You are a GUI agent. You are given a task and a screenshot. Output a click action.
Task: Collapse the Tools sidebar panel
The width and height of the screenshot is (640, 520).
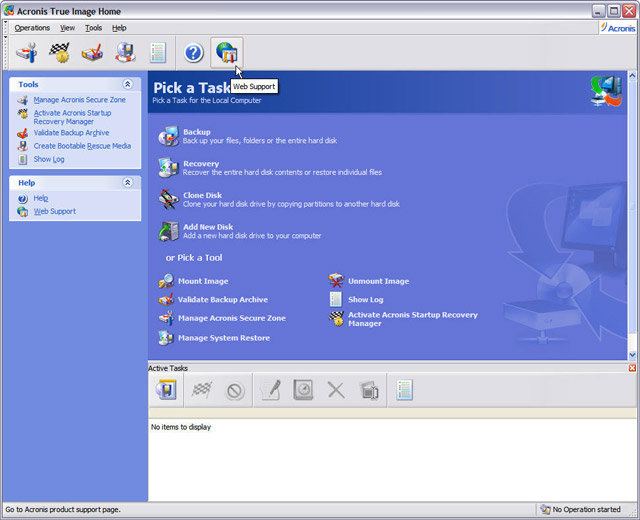point(127,84)
